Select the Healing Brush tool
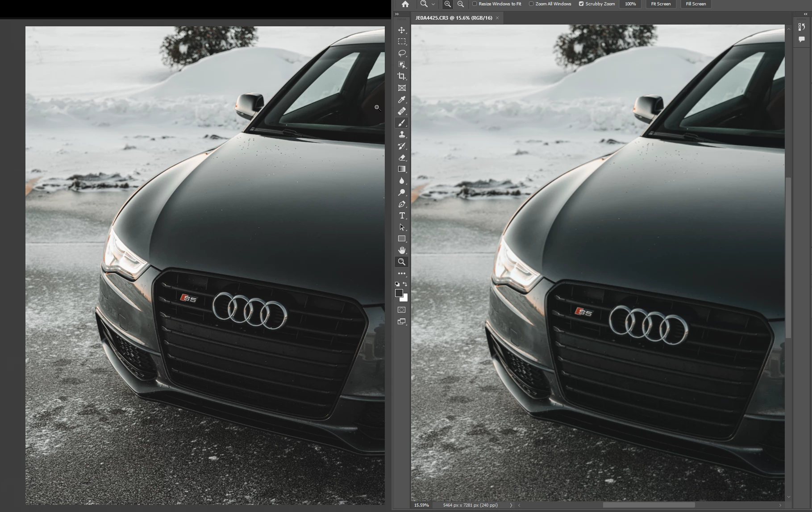The image size is (812, 512). point(402,111)
